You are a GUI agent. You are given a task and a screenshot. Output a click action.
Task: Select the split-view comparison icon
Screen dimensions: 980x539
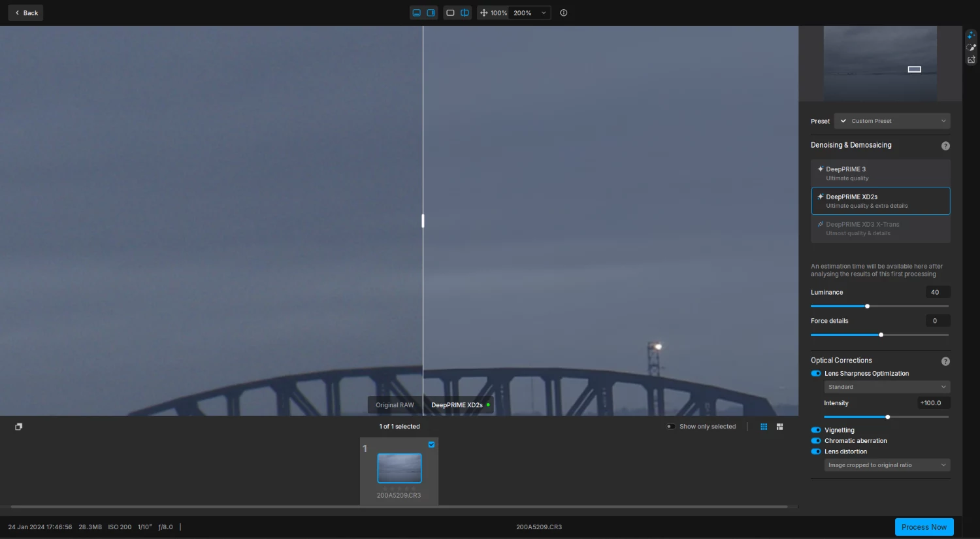click(x=465, y=12)
